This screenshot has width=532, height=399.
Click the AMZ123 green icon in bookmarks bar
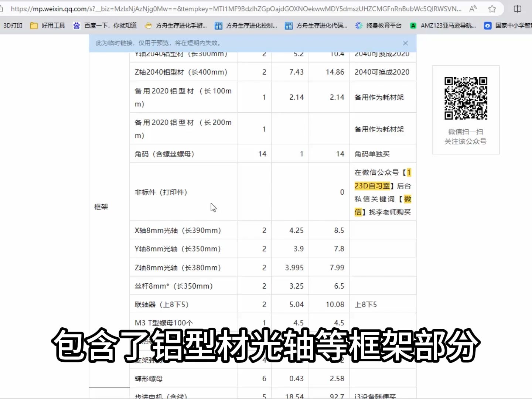tap(413, 25)
